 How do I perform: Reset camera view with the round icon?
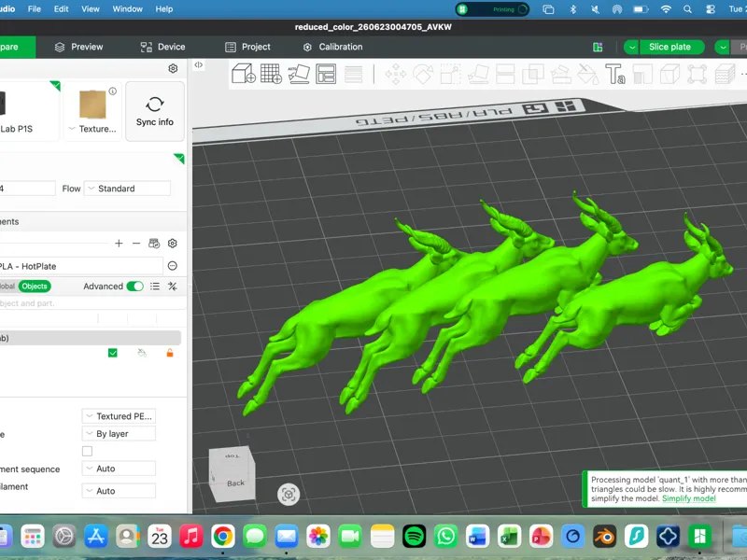(x=289, y=495)
